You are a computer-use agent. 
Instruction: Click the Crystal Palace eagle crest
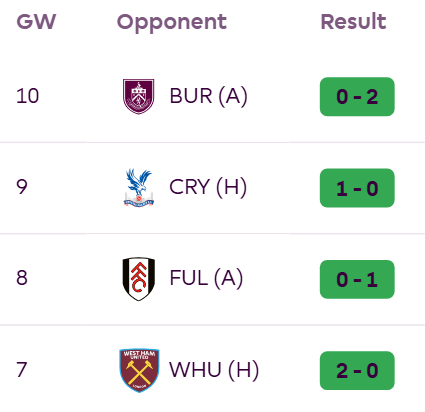point(139,188)
